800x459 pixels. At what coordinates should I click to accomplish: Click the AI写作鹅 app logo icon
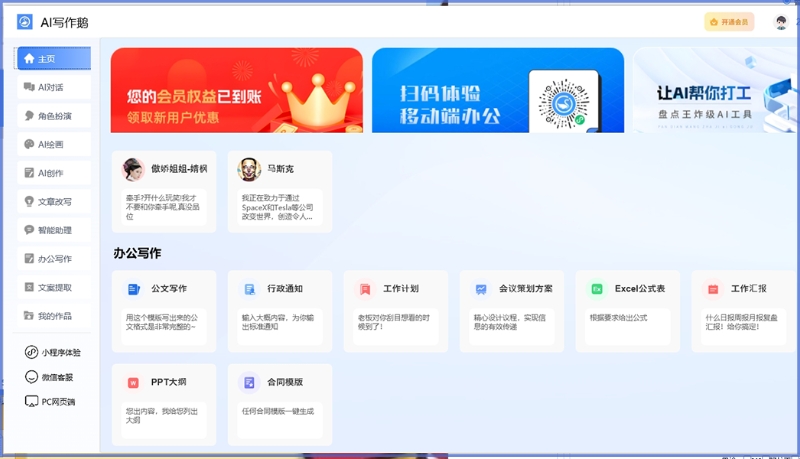tap(24, 22)
